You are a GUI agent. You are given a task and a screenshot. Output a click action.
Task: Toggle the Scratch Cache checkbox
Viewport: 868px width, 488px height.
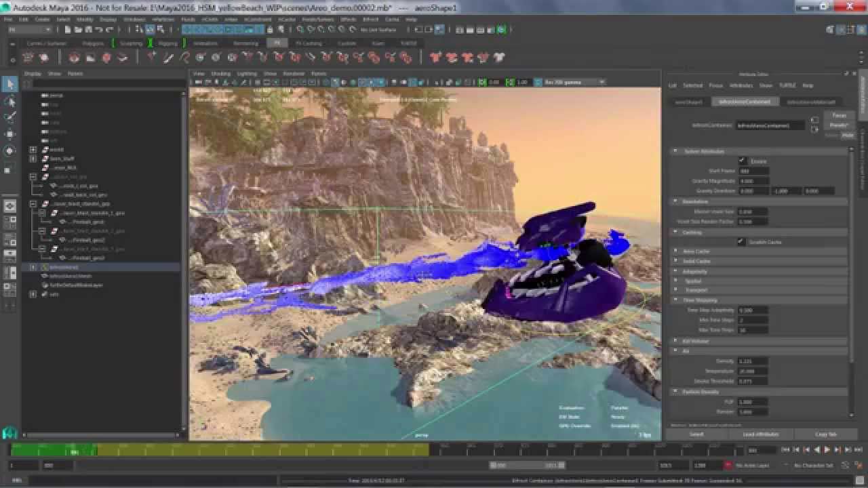743,242
